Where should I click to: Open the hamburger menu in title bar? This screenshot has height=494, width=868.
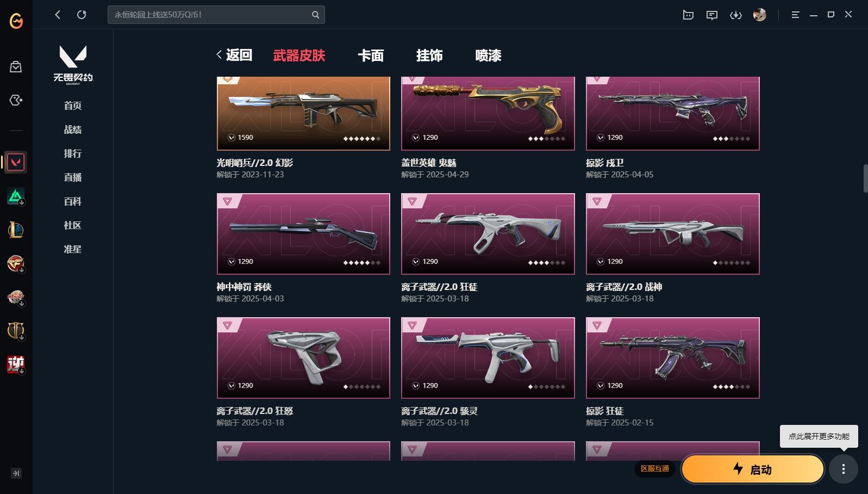(795, 15)
